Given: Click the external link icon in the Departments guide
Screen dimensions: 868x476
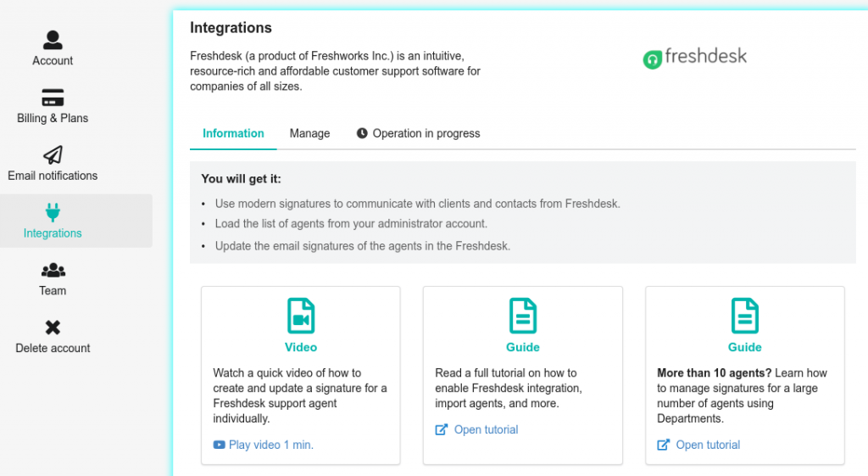Looking at the screenshot, I should (x=663, y=445).
